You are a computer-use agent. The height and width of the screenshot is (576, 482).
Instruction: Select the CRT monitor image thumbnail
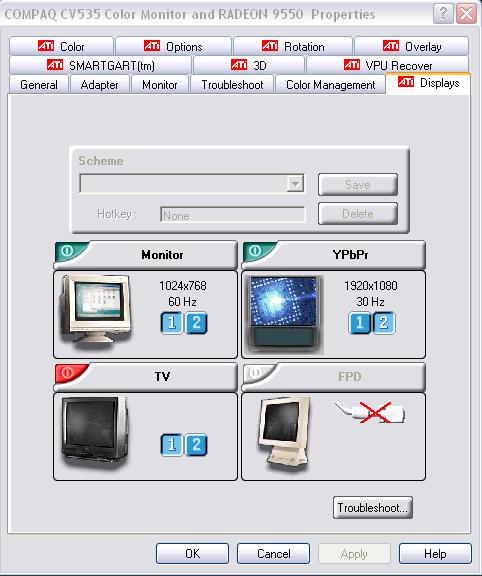[96, 310]
